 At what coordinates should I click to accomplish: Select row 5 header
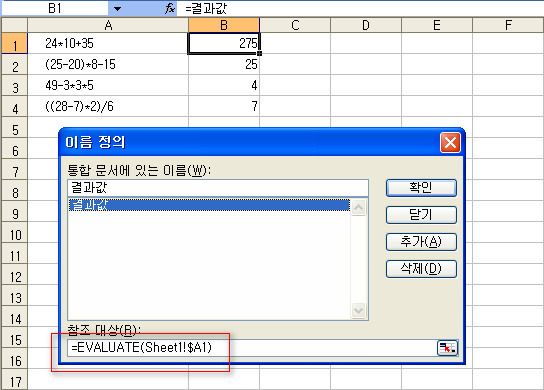(15, 128)
